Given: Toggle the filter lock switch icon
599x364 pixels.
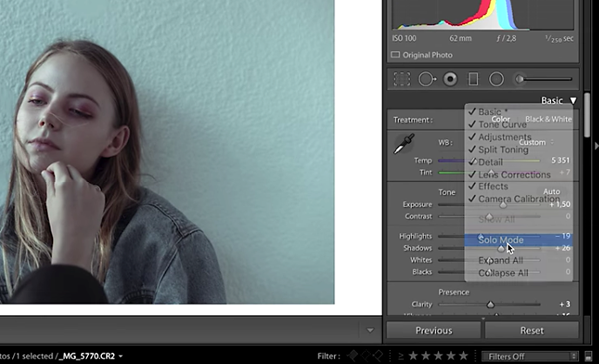Looking at the screenshot, I should pos(589,356).
